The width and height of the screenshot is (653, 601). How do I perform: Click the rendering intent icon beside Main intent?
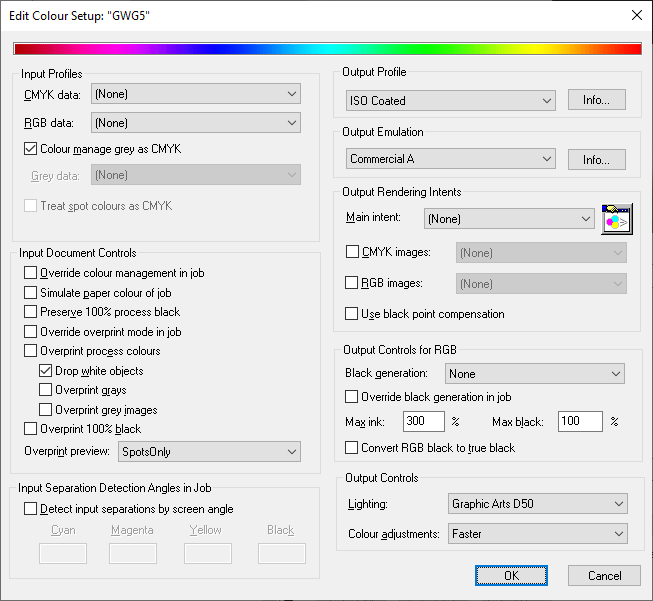[617, 218]
